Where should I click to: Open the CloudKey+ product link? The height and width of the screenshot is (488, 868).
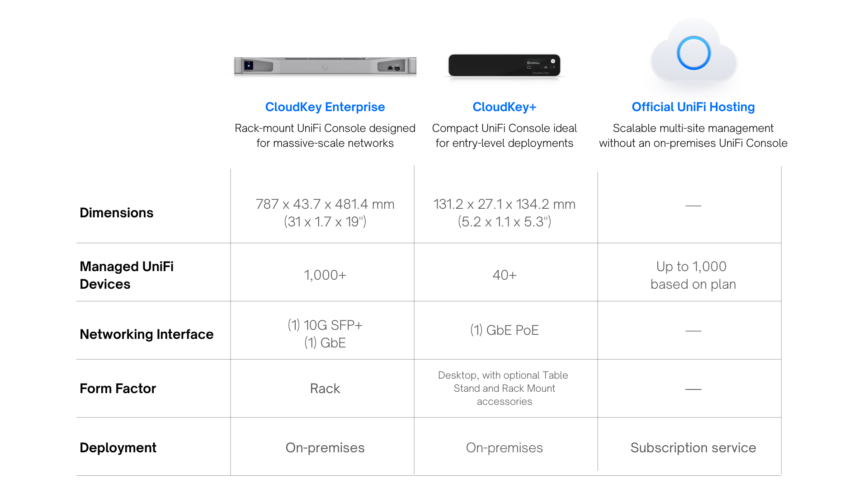tap(504, 107)
